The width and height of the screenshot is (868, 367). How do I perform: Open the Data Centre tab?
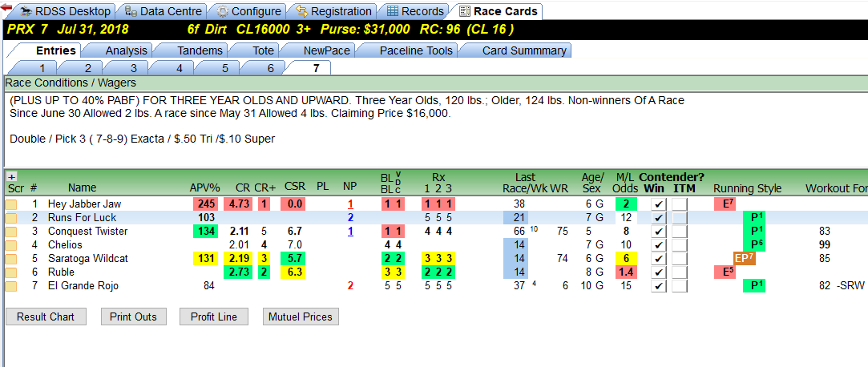pyautogui.click(x=164, y=11)
